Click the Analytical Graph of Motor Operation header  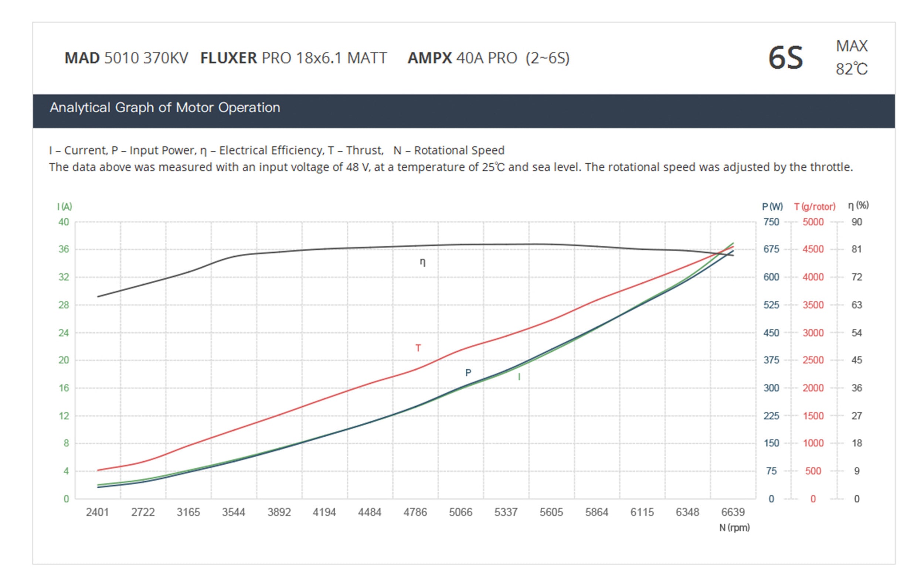165,107
